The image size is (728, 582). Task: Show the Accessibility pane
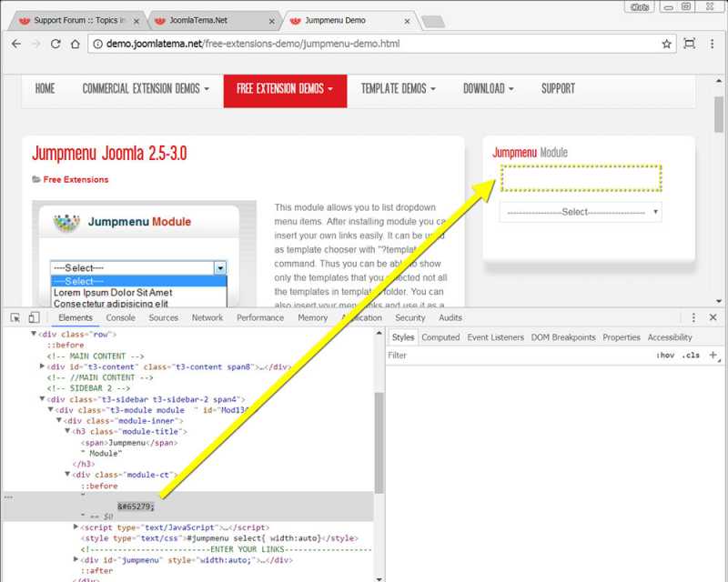670,337
